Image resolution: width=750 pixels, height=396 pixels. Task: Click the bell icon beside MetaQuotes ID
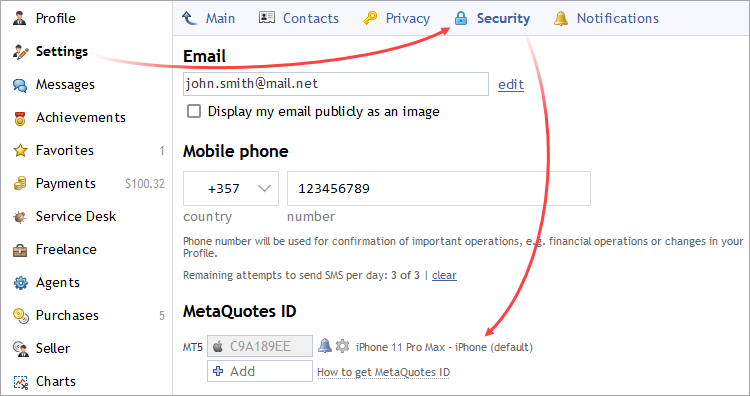325,345
